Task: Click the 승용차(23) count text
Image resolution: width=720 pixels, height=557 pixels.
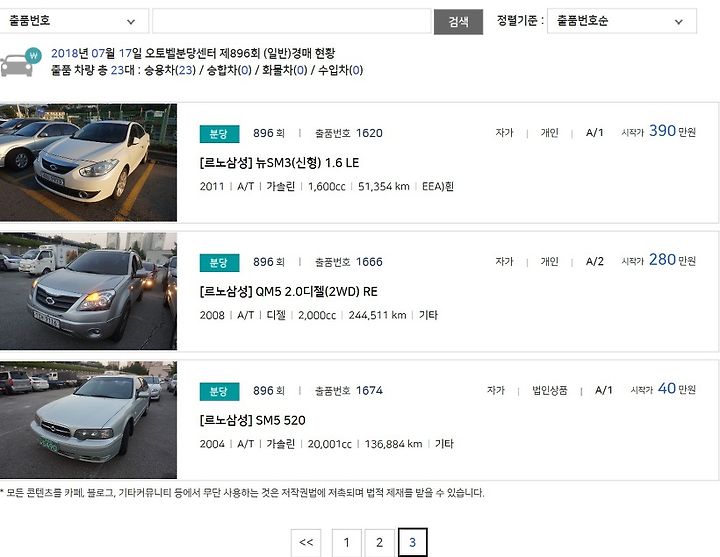Action: 170,70
